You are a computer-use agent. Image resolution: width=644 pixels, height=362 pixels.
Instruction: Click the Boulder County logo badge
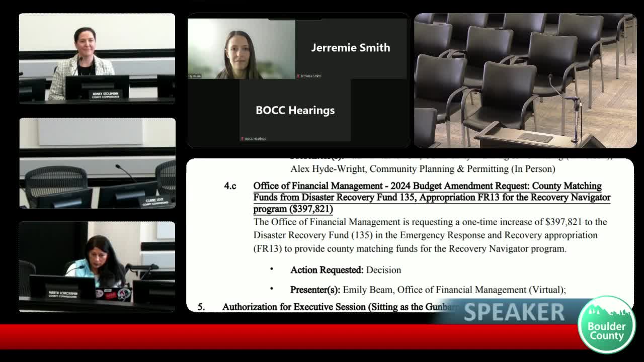(x=606, y=324)
